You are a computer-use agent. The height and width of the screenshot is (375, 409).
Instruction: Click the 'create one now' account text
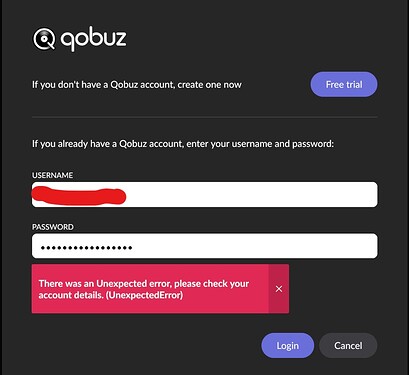coord(209,85)
